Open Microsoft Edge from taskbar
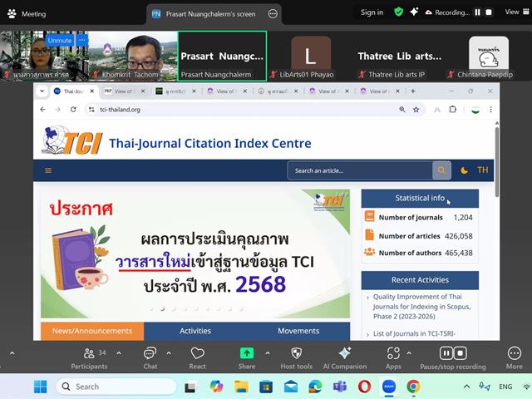The height and width of the screenshot is (399, 532). 315,387
